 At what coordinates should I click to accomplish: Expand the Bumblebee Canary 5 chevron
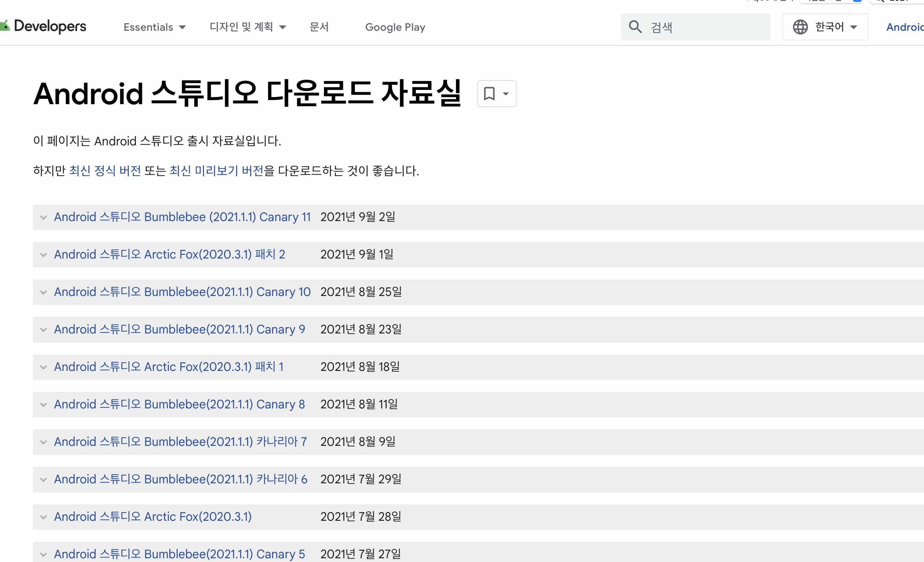[x=43, y=555]
